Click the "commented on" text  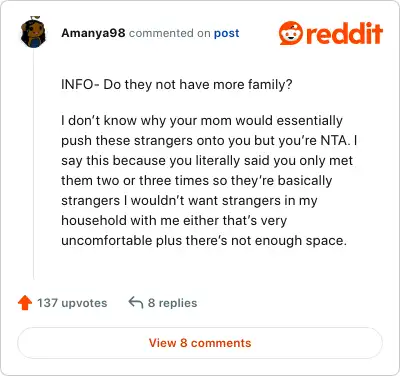(x=170, y=33)
